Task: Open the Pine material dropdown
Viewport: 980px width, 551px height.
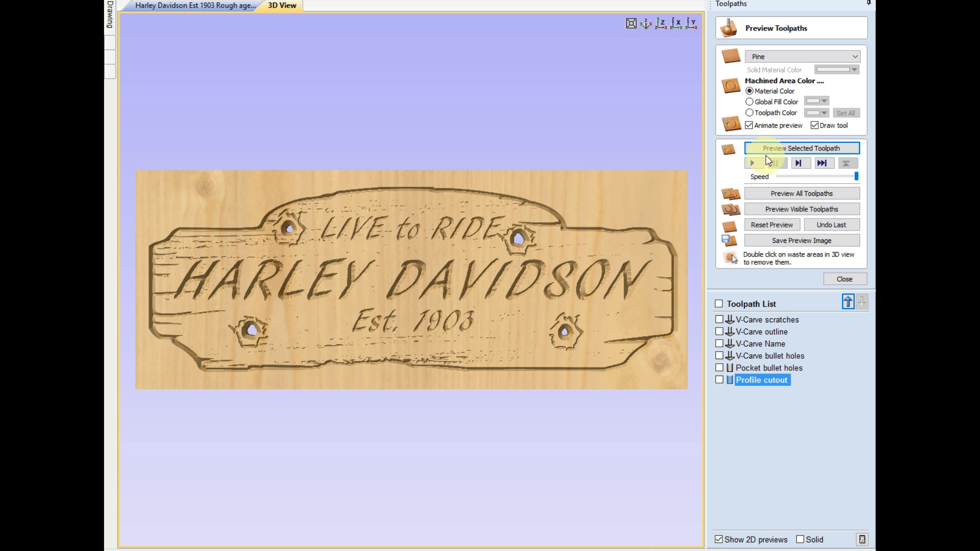Action: [x=802, y=56]
